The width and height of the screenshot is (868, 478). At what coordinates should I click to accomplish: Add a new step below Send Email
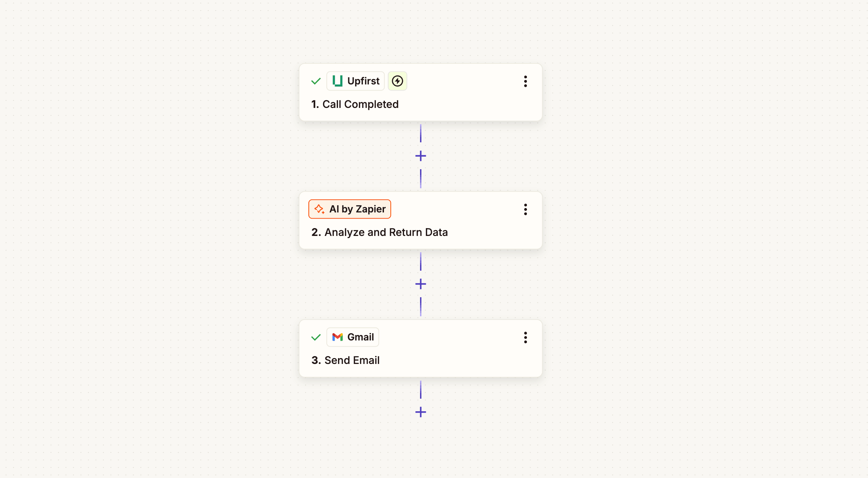pyautogui.click(x=420, y=412)
